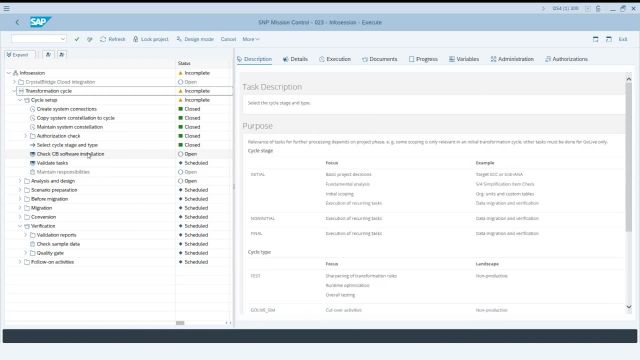Open the More dropdown menu
This screenshot has width=640, height=360.
point(251,39)
